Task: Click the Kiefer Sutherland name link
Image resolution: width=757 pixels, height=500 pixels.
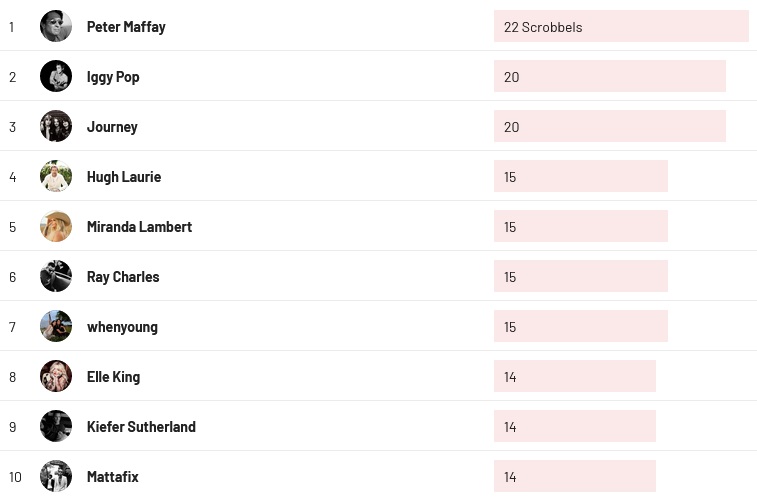Action: point(141,427)
